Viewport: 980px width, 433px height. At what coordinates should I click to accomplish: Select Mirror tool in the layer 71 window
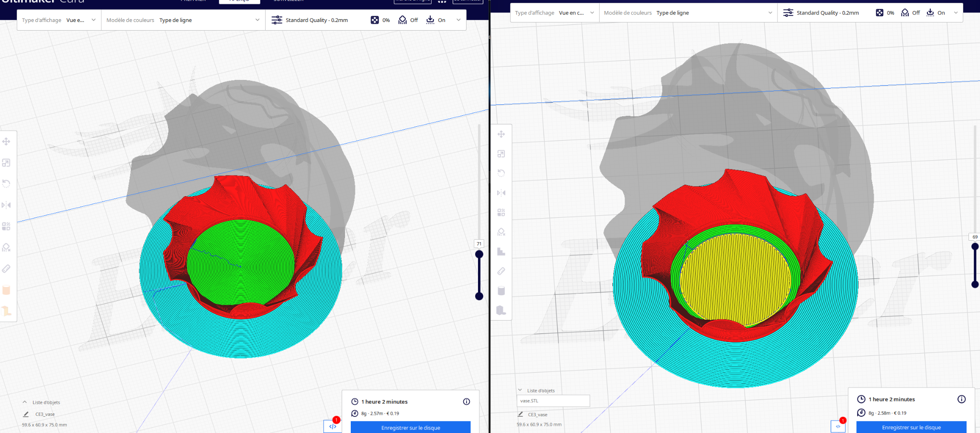(x=6, y=205)
